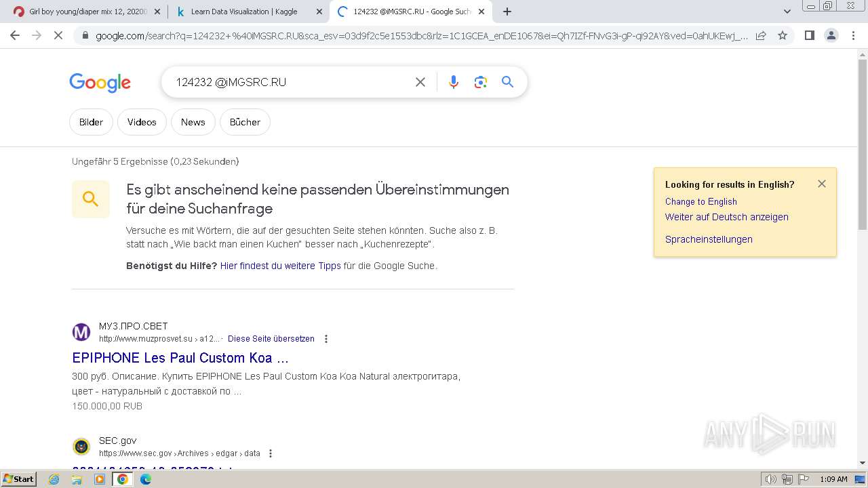Image resolution: width=868 pixels, height=488 pixels.
Task: Search by image with Google Lens
Action: pyautogui.click(x=481, y=82)
